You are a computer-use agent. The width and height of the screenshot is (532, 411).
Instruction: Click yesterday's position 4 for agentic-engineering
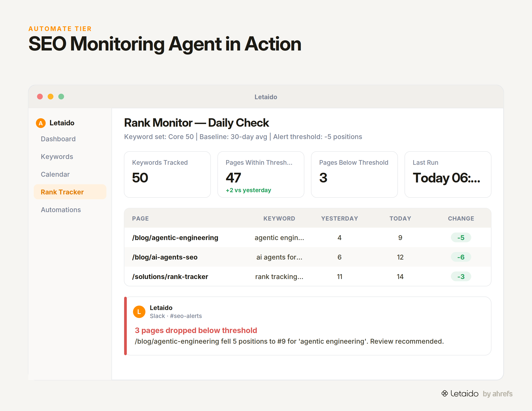tap(340, 238)
